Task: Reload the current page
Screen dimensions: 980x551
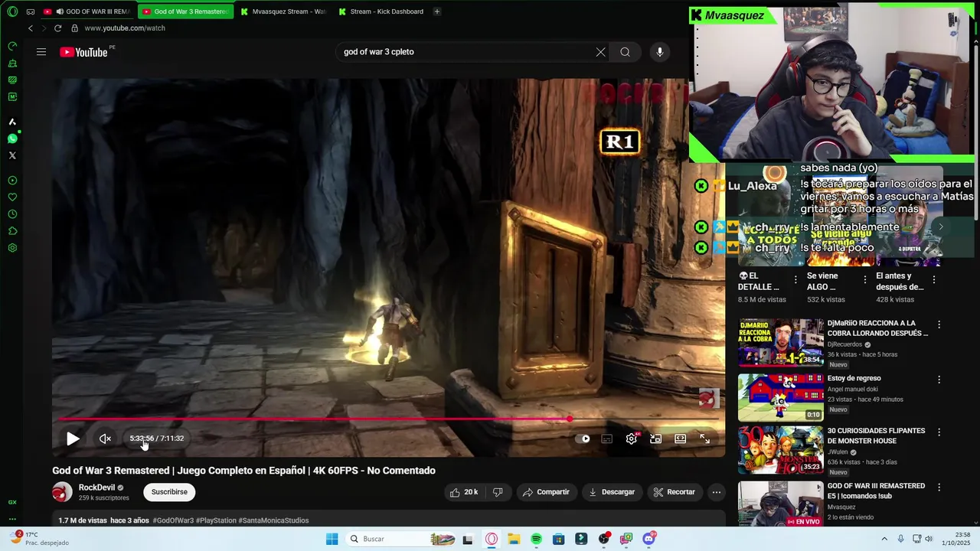Action: pyautogui.click(x=57, y=28)
